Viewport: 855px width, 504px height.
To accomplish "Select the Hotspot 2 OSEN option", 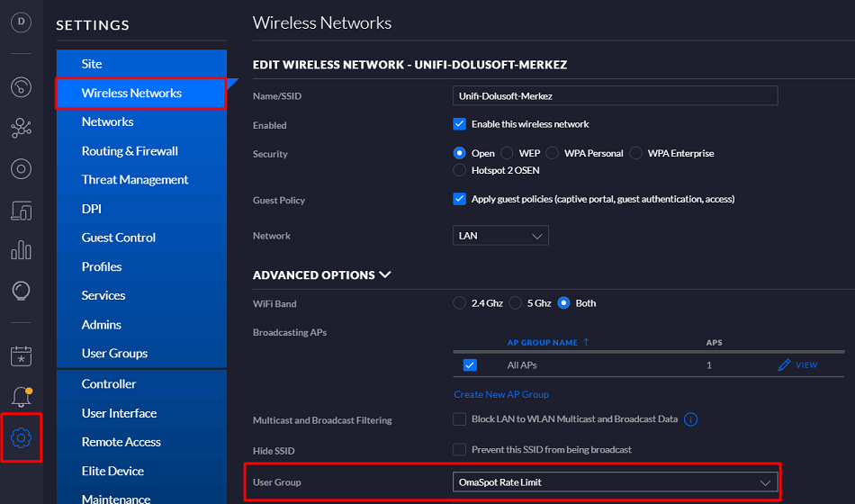I will coord(459,170).
